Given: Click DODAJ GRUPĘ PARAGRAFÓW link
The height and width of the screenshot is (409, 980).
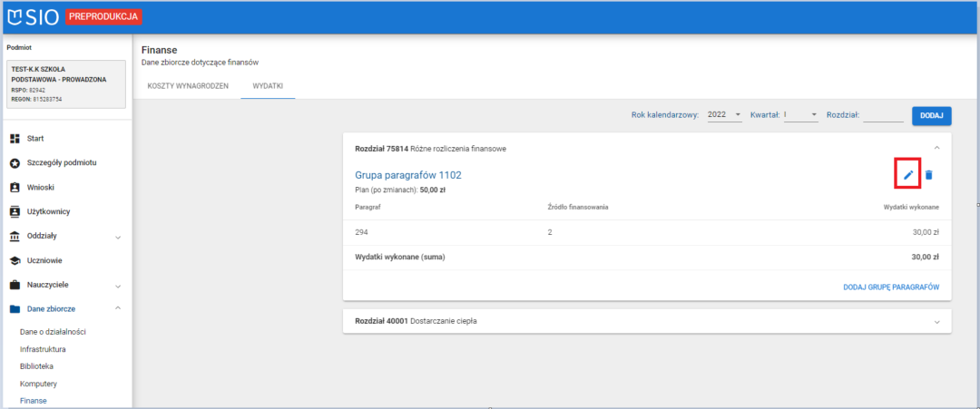Looking at the screenshot, I should [890, 287].
